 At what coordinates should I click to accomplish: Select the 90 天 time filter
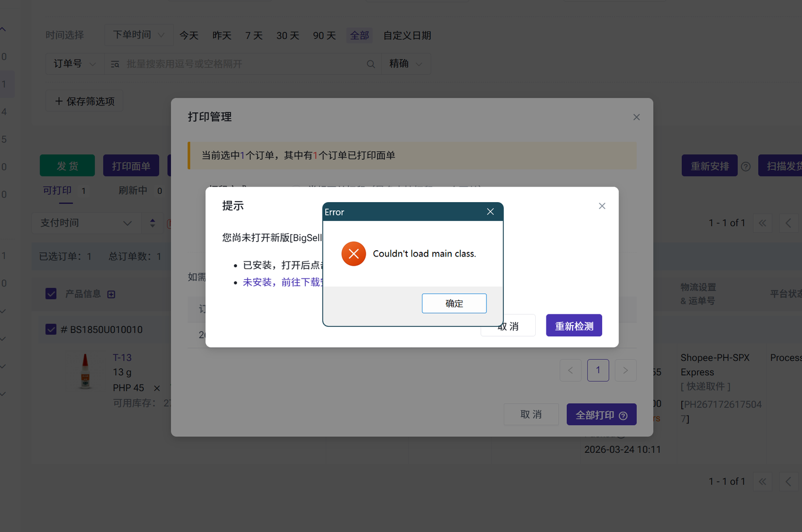point(325,35)
